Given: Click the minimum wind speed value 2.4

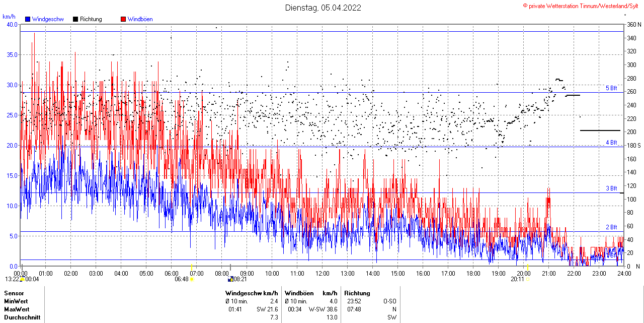Looking at the screenshot, I should [x=274, y=301].
